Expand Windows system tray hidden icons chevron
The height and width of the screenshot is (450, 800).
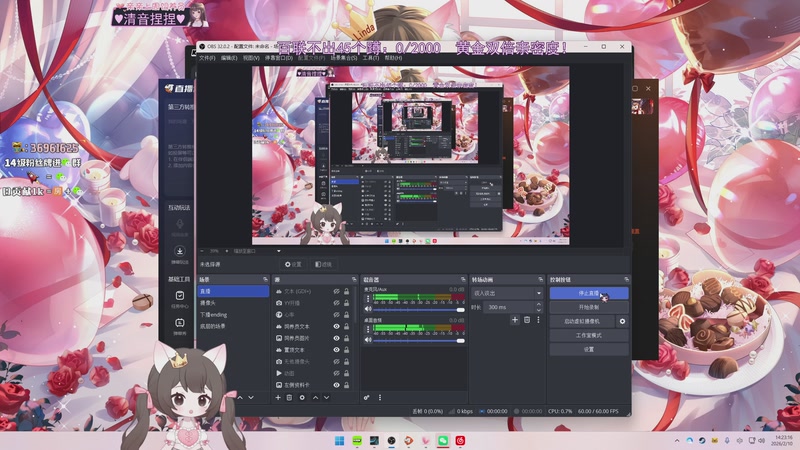[x=677, y=440]
